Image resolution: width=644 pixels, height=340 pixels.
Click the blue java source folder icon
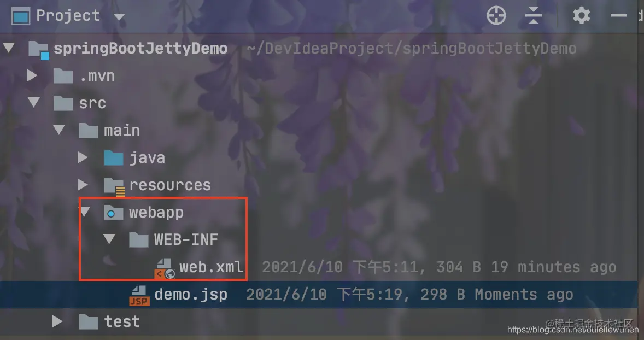pos(113,158)
